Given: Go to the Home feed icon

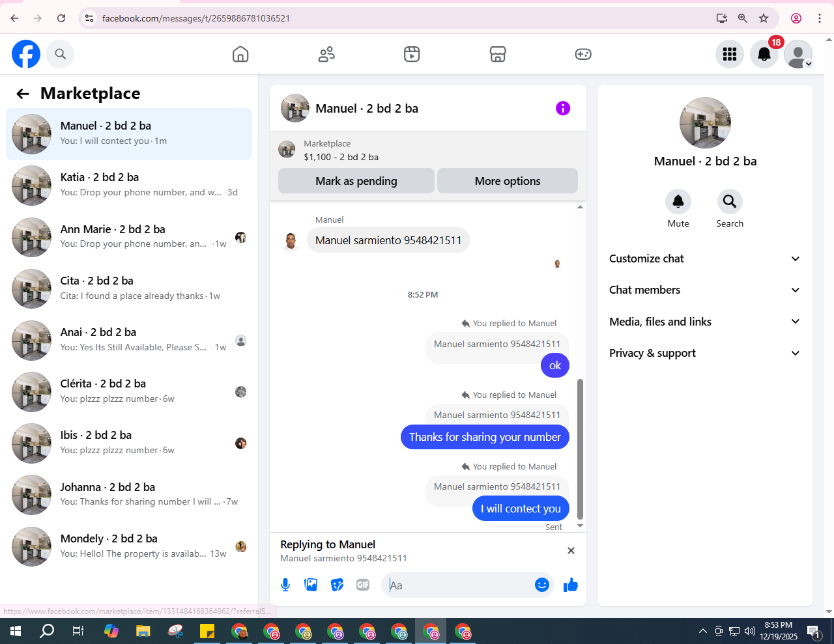Looking at the screenshot, I should tap(240, 54).
